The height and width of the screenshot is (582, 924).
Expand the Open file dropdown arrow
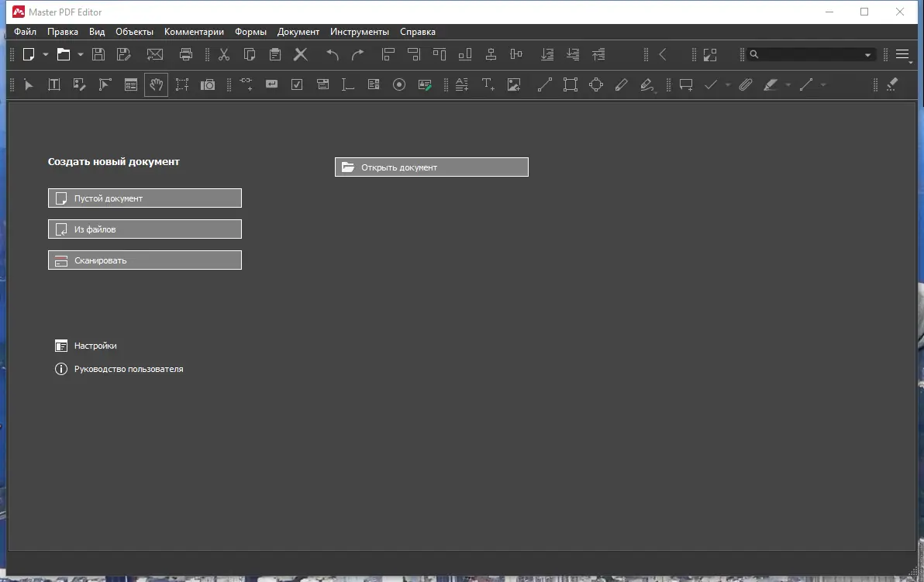(80, 54)
